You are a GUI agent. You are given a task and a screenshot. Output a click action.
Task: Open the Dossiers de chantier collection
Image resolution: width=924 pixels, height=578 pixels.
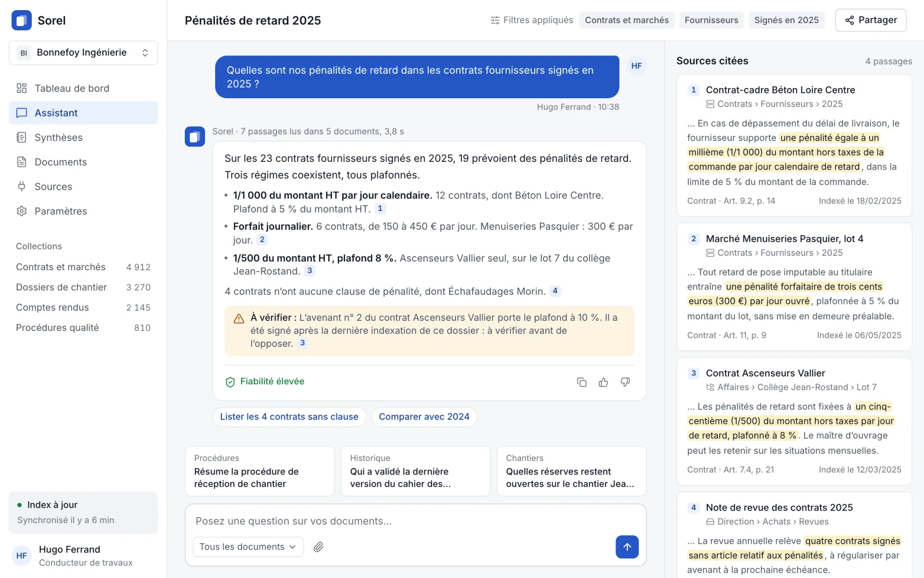83,287
